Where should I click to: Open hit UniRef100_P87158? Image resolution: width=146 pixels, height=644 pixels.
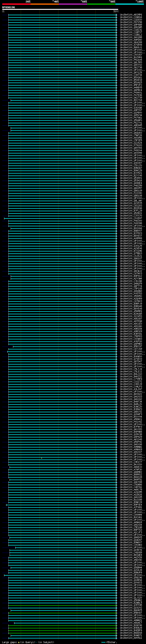(x=131, y=22)
